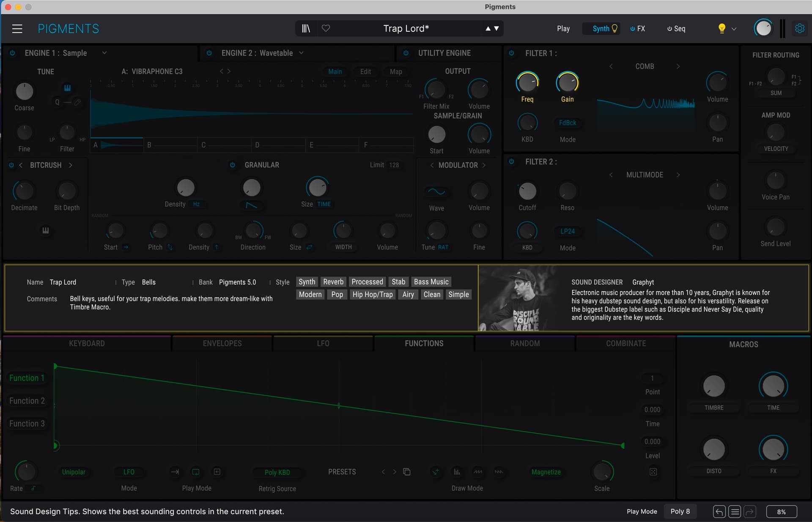Toggle the Granular power button
The height and width of the screenshot is (522, 812).
click(232, 165)
